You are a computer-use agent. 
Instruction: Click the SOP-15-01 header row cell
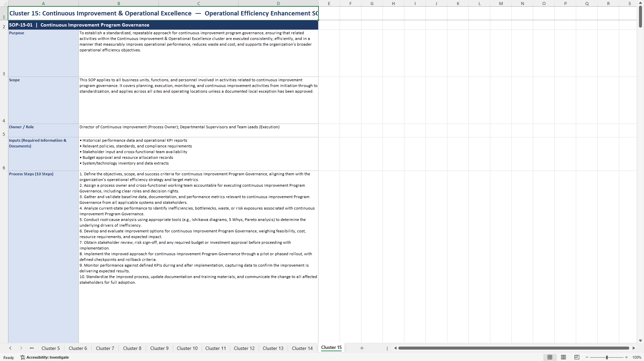coord(163,25)
